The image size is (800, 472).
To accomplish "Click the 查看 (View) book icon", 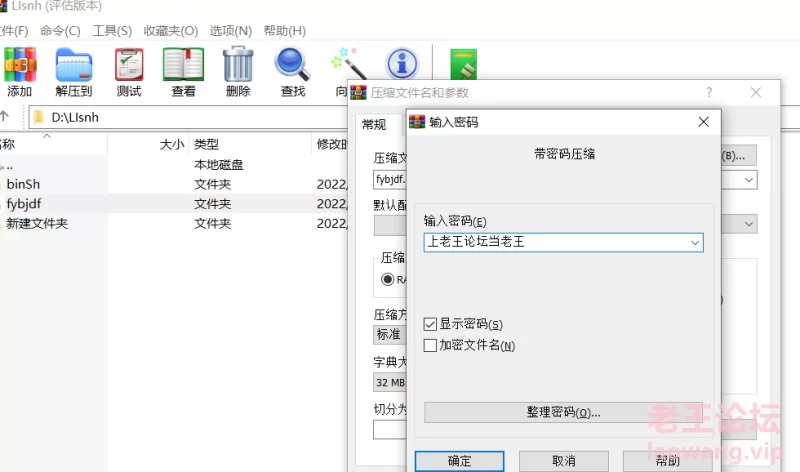I will [x=183, y=66].
